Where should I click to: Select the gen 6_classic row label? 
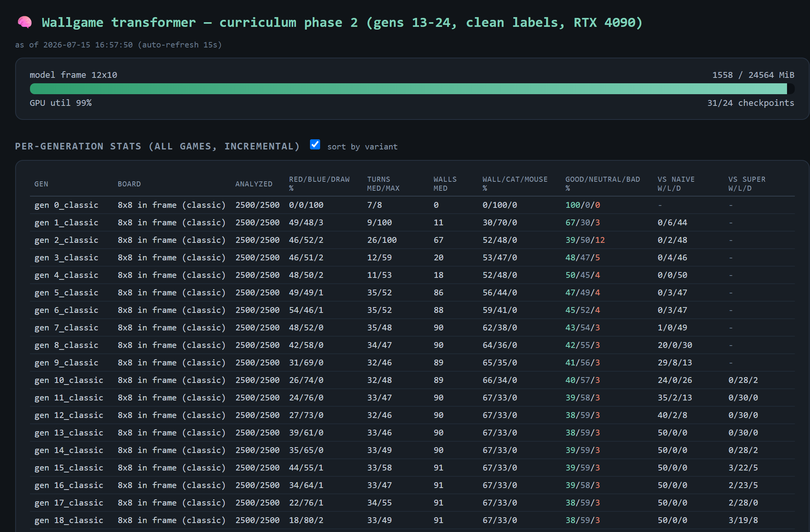[66, 310]
